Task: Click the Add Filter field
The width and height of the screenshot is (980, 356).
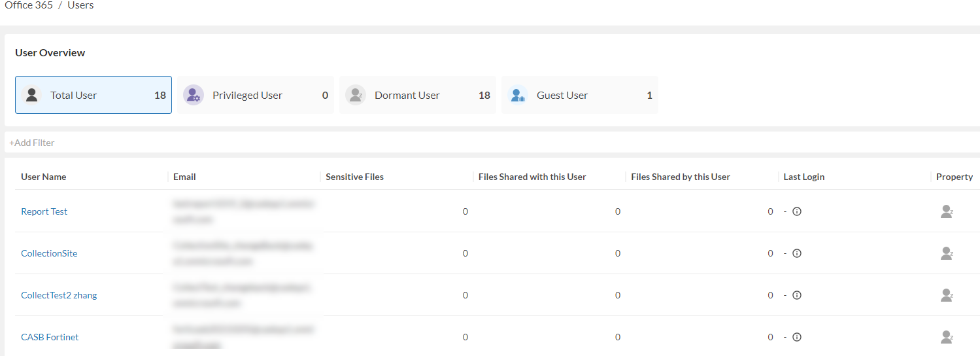Action: tap(32, 143)
